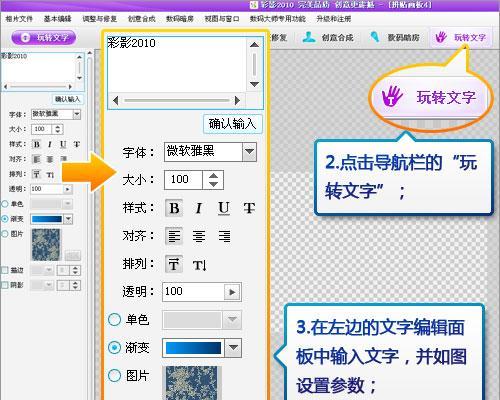Adjust 大小 size stepper in small left panel
This screenshot has width=500, height=400.
(x=58, y=129)
